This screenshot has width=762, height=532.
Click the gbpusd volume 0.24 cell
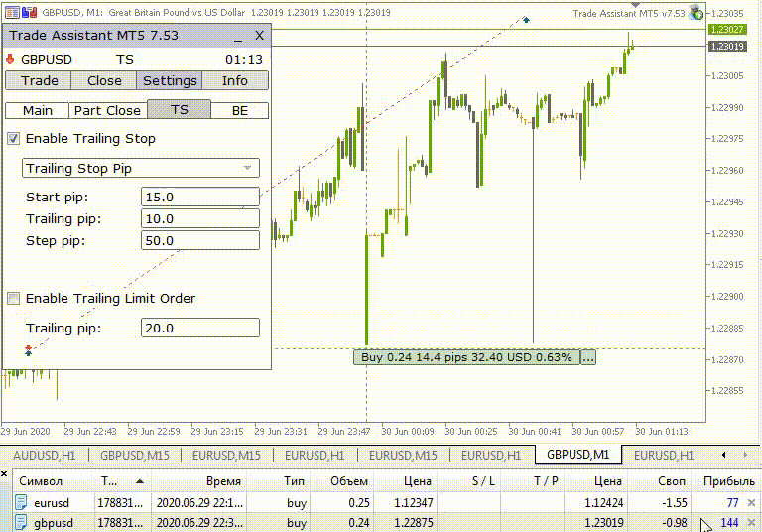pos(358,523)
